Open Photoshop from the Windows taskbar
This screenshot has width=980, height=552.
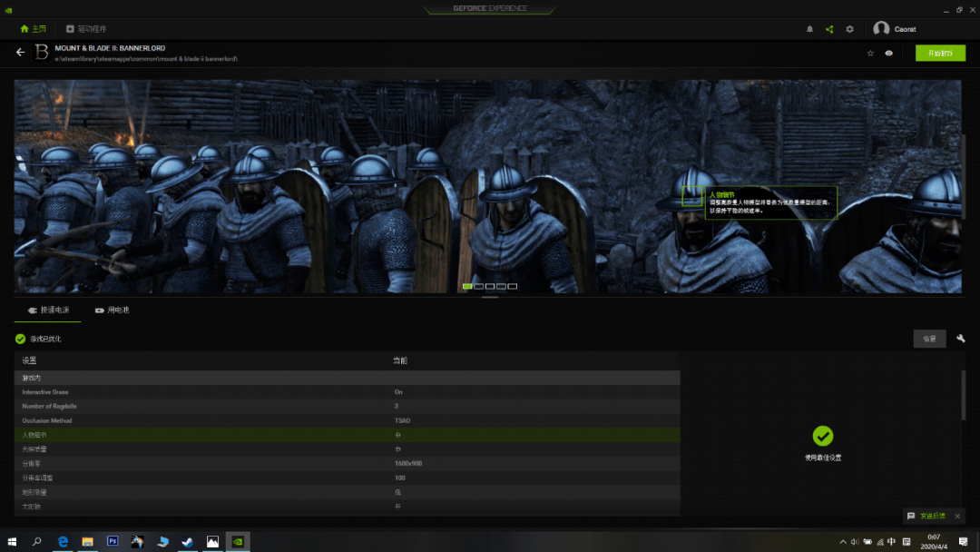[113, 541]
